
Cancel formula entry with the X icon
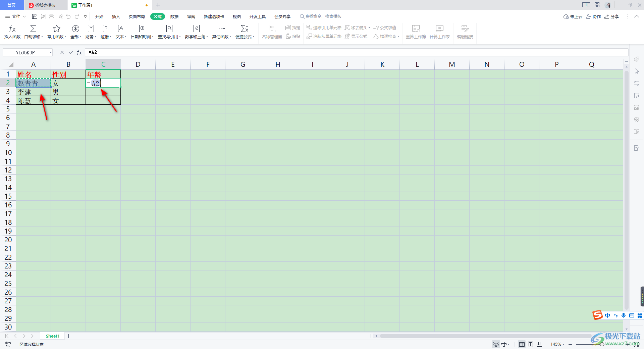pos(62,52)
